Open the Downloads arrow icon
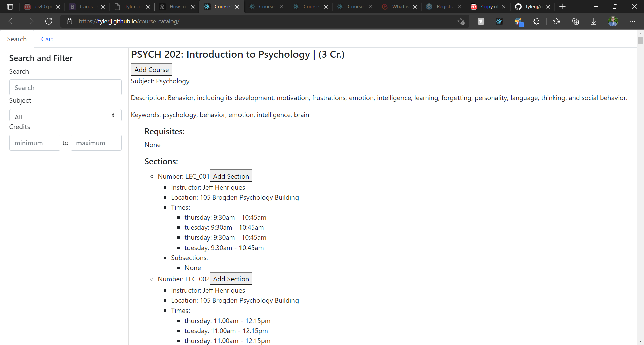Image resolution: width=644 pixels, height=345 pixels. pyautogui.click(x=594, y=21)
